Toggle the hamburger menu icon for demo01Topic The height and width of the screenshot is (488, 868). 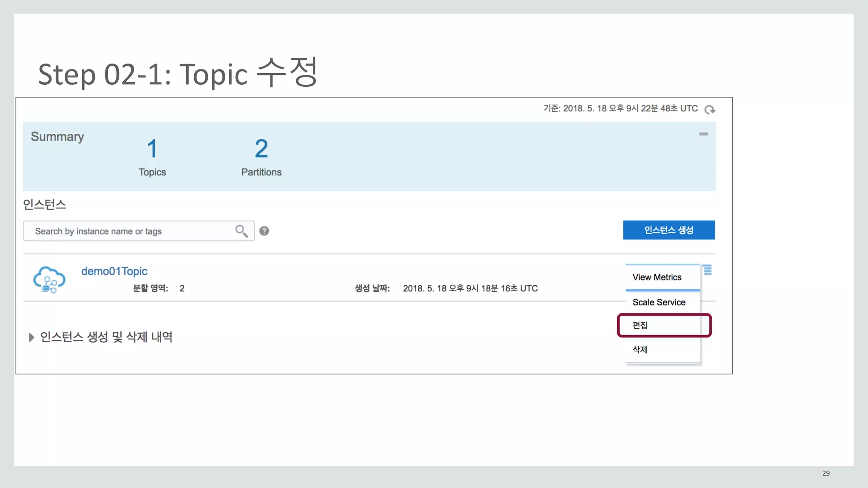pyautogui.click(x=707, y=270)
